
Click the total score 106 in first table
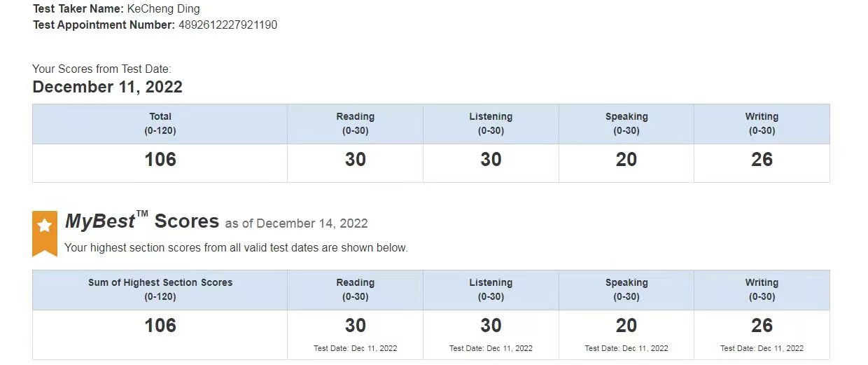tap(160, 160)
